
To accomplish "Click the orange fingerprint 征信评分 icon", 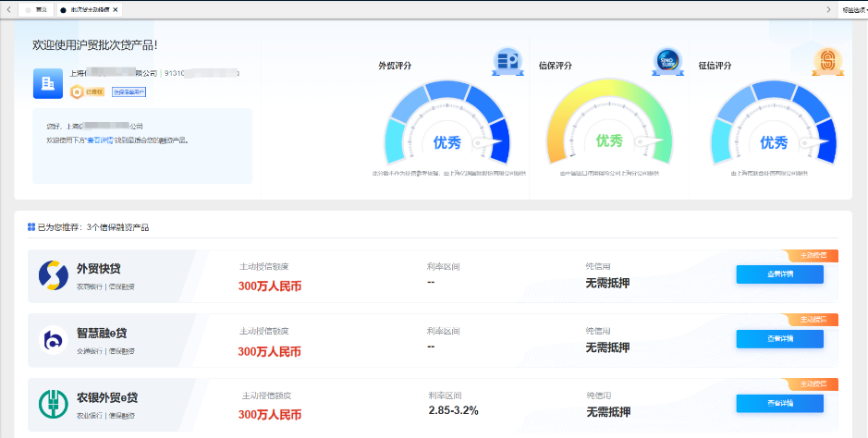I will pyautogui.click(x=826, y=62).
